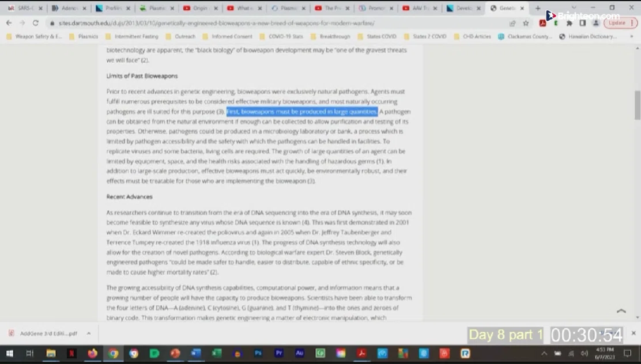Open File Explorer from the taskbar
The width and height of the screenshot is (641, 364).
click(x=51, y=354)
